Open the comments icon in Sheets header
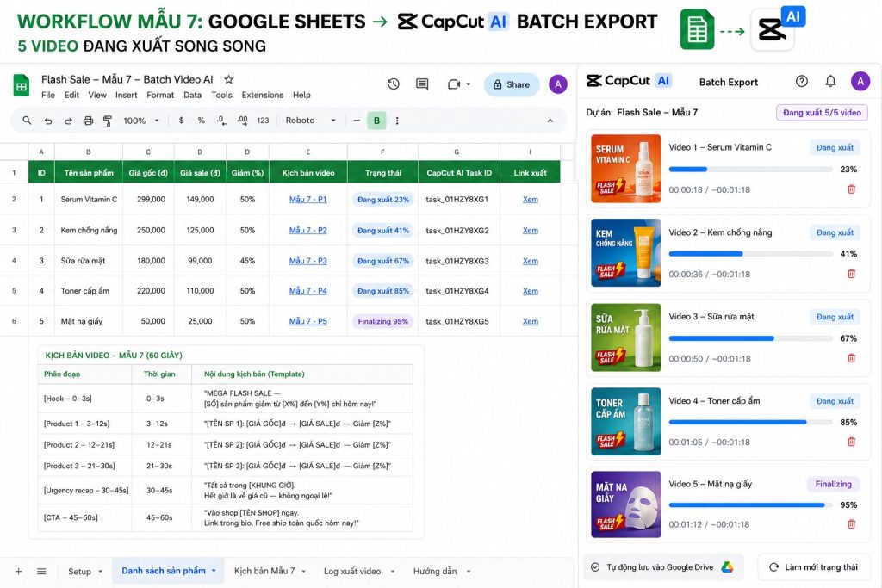 [x=422, y=84]
